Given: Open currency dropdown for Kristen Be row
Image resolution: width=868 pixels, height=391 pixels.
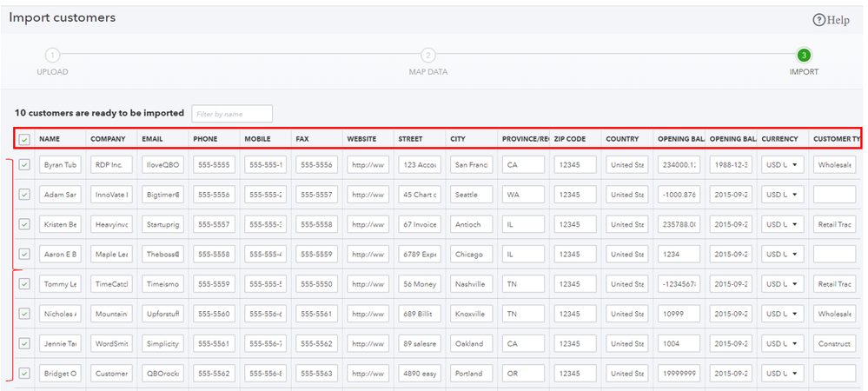Looking at the screenshot, I should click(x=783, y=224).
